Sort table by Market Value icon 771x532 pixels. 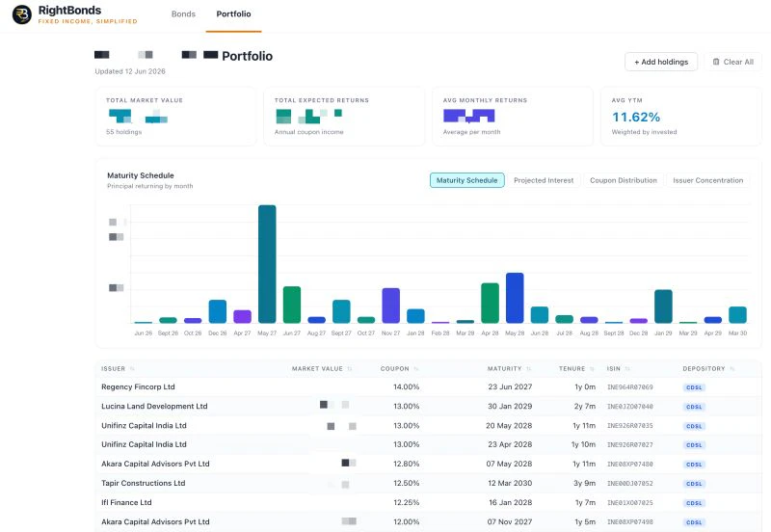coord(350,369)
